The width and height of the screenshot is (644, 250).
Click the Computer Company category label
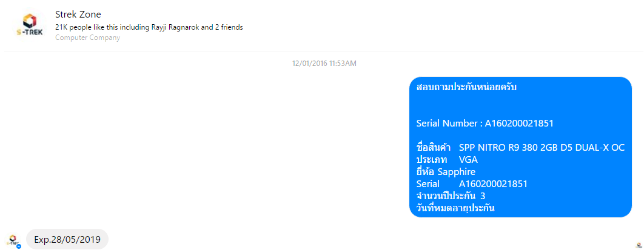(87, 38)
